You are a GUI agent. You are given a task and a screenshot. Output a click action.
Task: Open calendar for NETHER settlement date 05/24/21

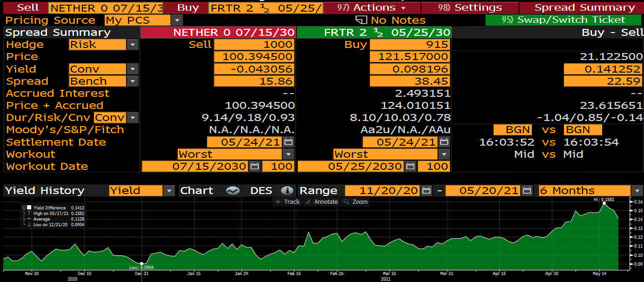[288, 142]
